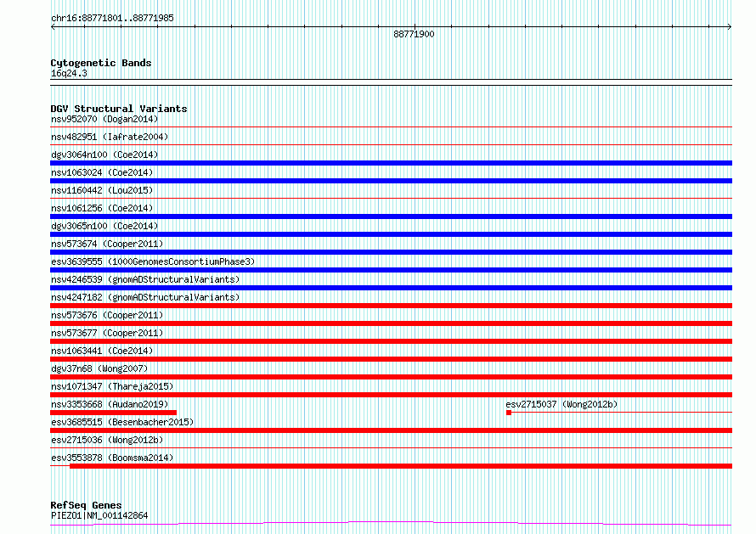Screen dimensions: 756x534
Task: Click the black cytogenetic band bar for 16q24.3
Action: click(x=391, y=82)
